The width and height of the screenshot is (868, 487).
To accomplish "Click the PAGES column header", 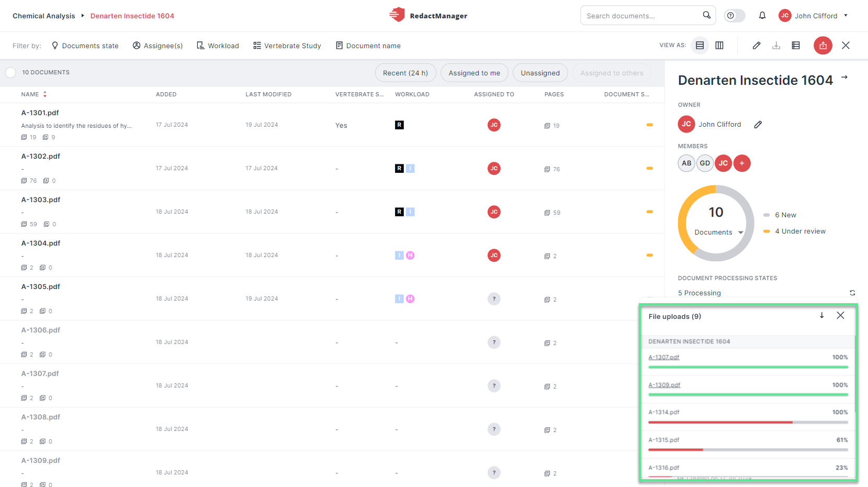I will pos(554,94).
